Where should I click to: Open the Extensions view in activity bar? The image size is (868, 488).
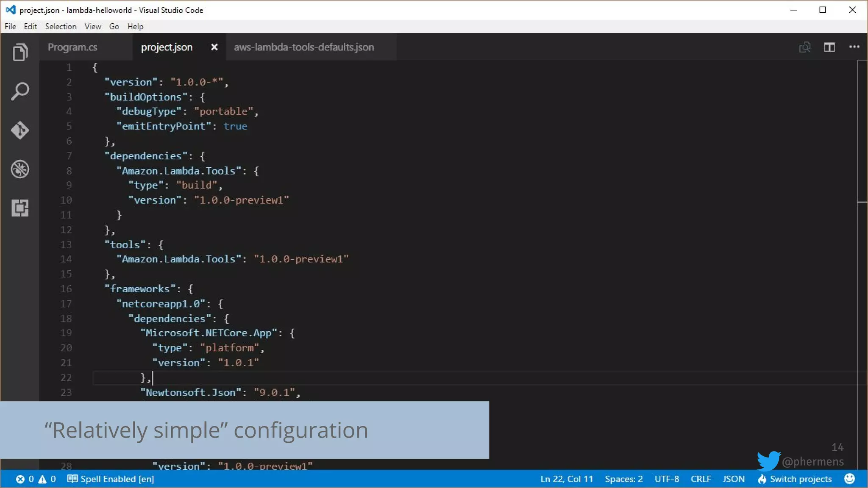[x=20, y=208]
